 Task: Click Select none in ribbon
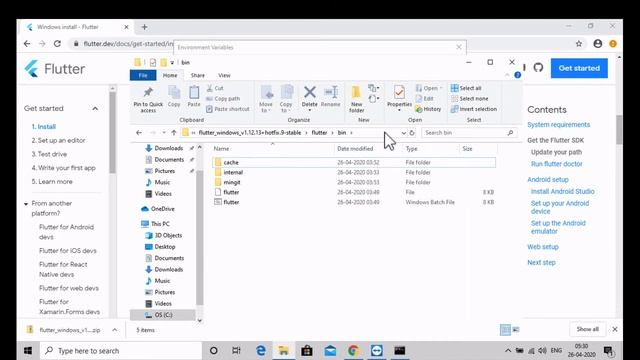[469, 98]
